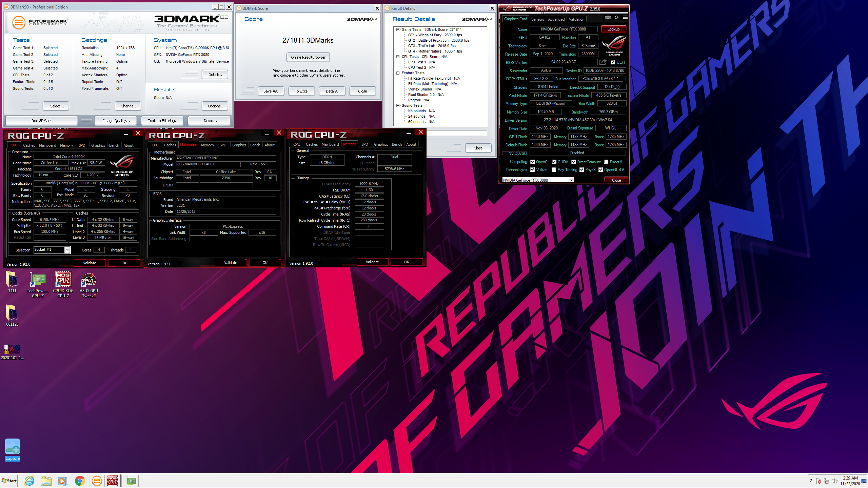Switch to 3DMark03 in the taskbar
Image resolution: width=868 pixels, height=488 pixels.
(x=97, y=481)
